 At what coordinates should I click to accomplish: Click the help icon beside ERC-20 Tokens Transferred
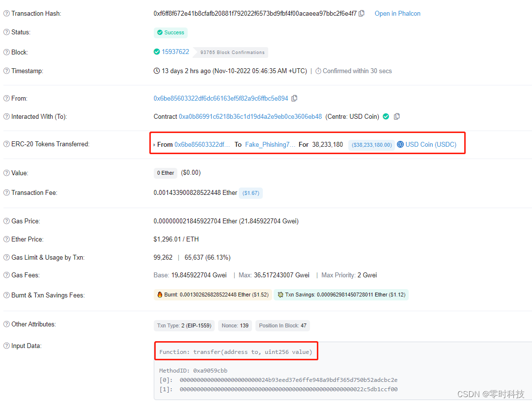pos(6,144)
